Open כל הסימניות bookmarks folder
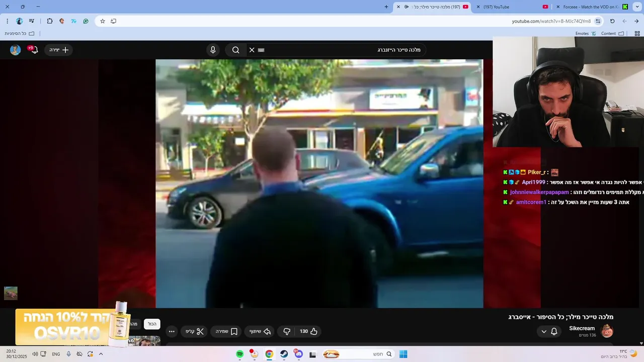This screenshot has height=362, width=644. [x=20, y=34]
